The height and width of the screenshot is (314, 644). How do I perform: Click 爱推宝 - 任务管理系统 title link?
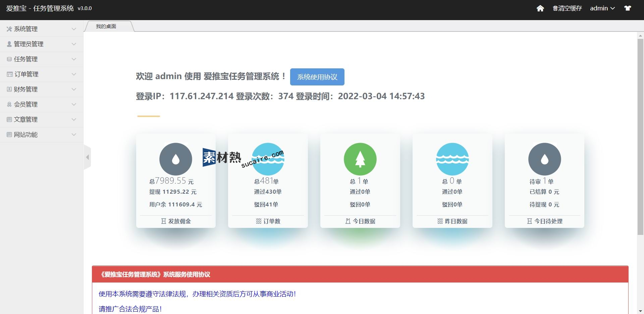tap(40, 8)
